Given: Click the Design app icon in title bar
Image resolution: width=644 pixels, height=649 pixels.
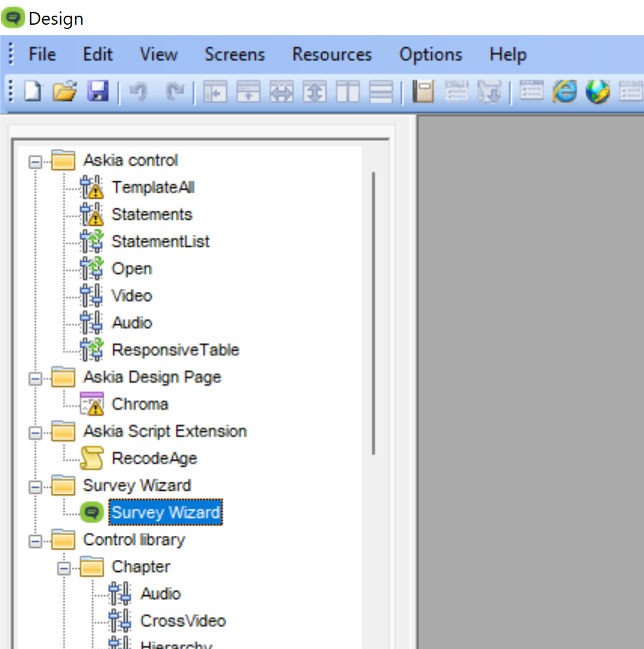Looking at the screenshot, I should pyautogui.click(x=13, y=17).
